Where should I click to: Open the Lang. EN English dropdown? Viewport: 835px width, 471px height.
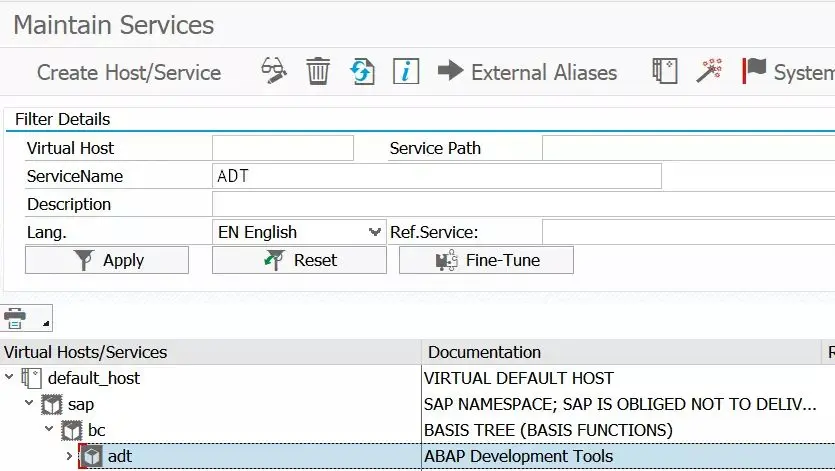click(375, 232)
